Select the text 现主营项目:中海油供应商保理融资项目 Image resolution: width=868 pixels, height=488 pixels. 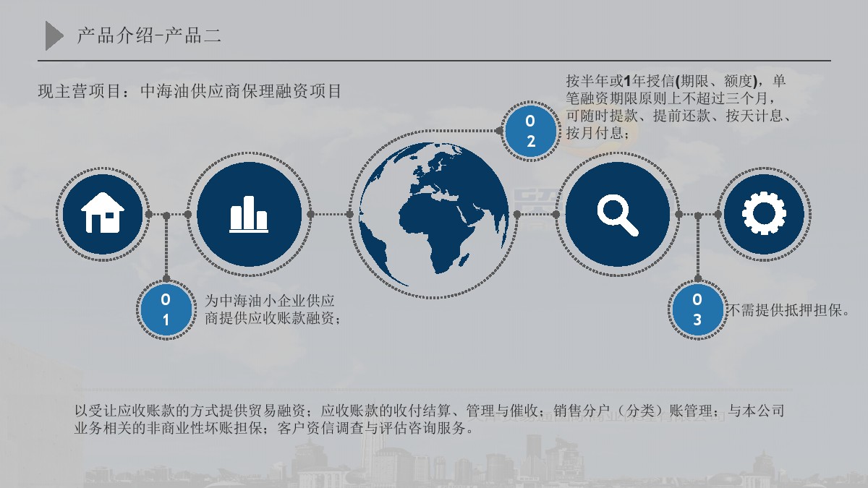point(190,92)
